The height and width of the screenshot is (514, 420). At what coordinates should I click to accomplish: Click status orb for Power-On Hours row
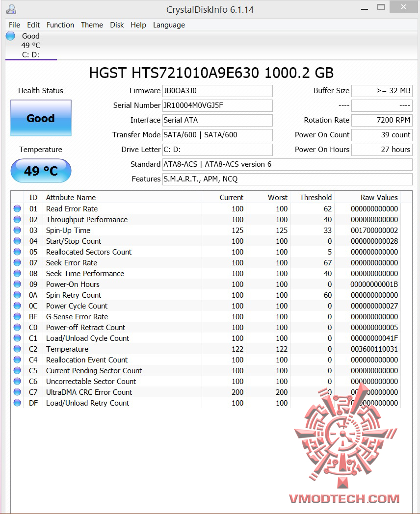(17, 284)
